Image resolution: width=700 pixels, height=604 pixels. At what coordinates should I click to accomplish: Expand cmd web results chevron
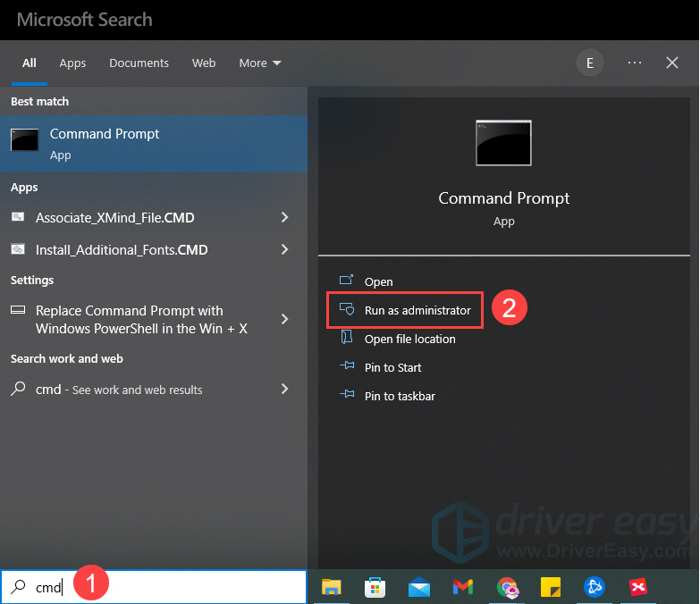[x=284, y=389]
